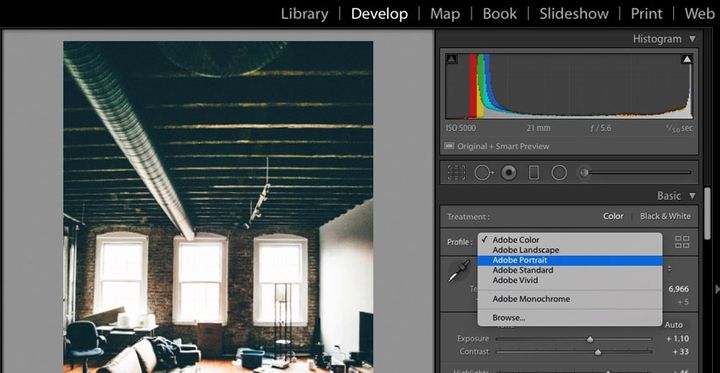The width and height of the screenshot is (720, 373).
Task: Choose Adobe Vivid profile
Action: tap(570, 280)
